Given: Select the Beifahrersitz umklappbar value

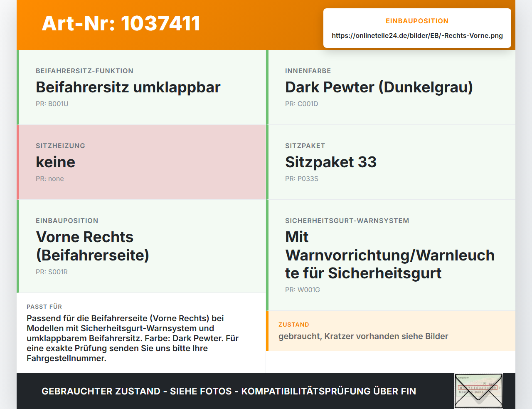Looking at the screenshot, I should click(128, 87).
